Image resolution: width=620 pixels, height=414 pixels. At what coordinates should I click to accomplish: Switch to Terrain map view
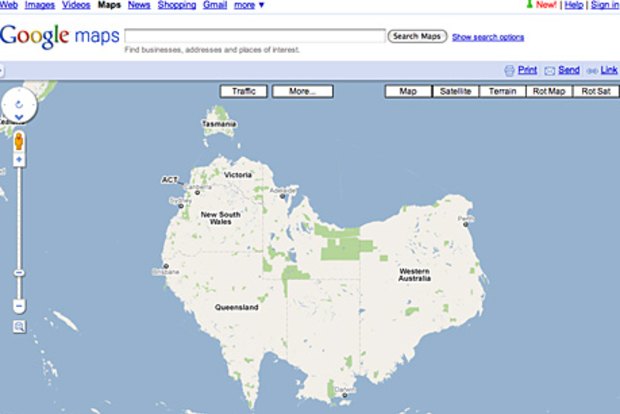502,91
